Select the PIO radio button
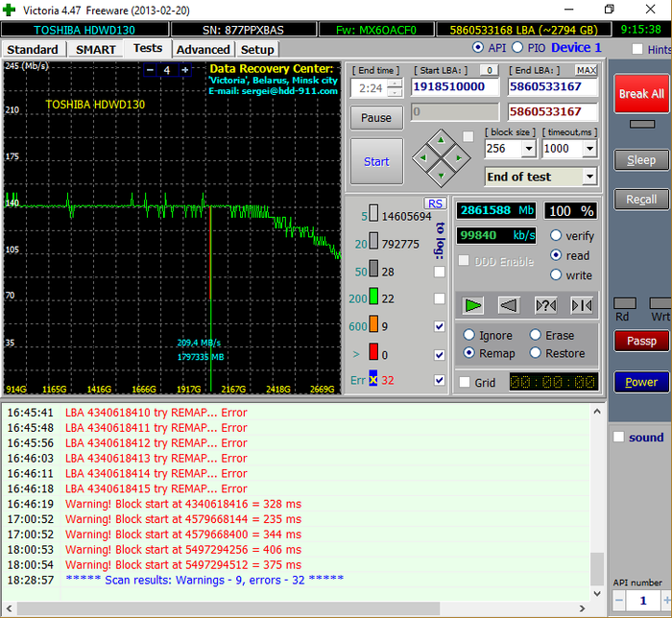 point(517,47)
